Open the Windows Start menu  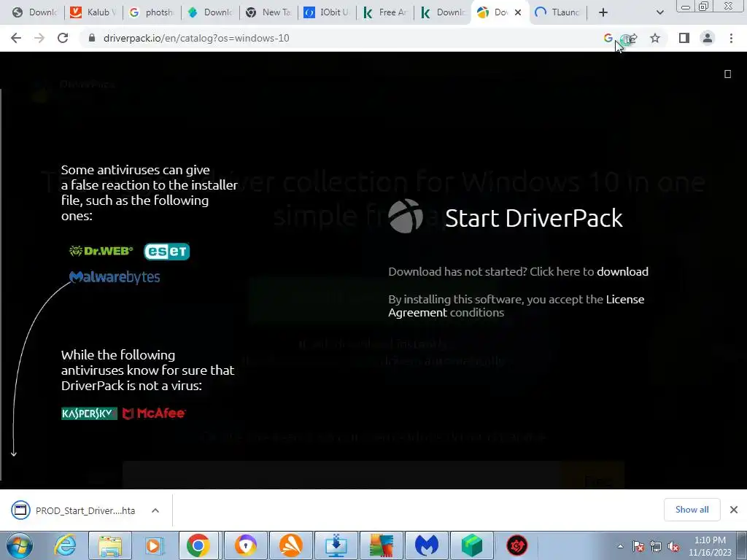point(20,545)
